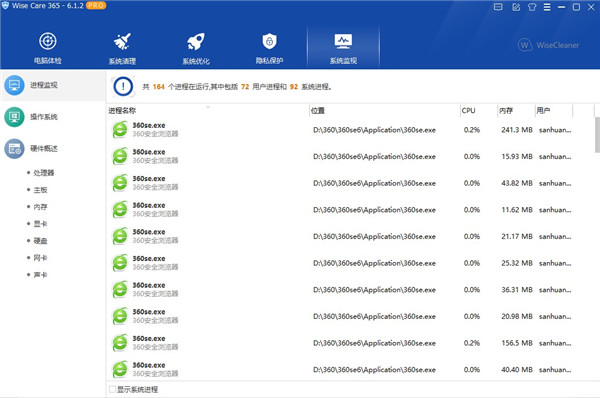The width and height of the screenshot is (600, 398).
Task: Click the file path in the 15.93 MB row
Action: (x=374, y=157)
